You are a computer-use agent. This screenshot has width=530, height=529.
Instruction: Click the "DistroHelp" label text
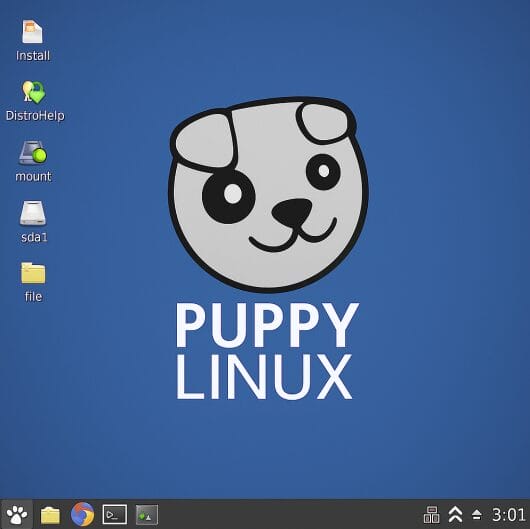coord(35,116)
